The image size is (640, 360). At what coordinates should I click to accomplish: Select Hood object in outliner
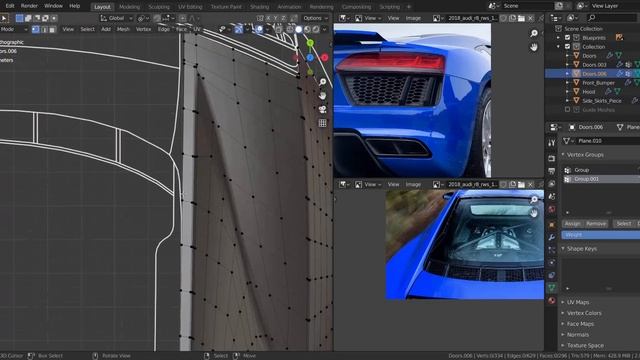(x=589, y=92)
